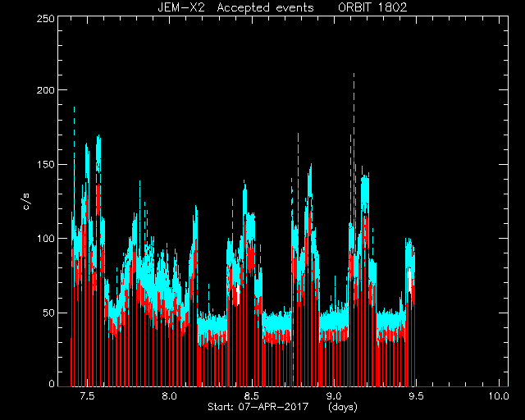Image resolution: width=525 pixels, height=420 pixels.
Task: Click the 'ORBIT 1802' text in title
Action: (372, 7)
